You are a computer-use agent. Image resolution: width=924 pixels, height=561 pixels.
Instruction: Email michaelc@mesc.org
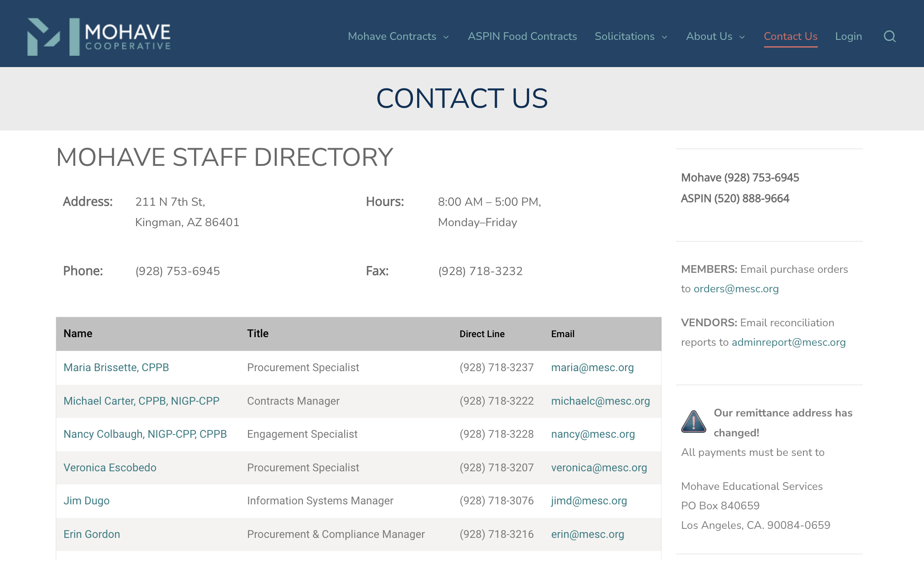(600, 401)
